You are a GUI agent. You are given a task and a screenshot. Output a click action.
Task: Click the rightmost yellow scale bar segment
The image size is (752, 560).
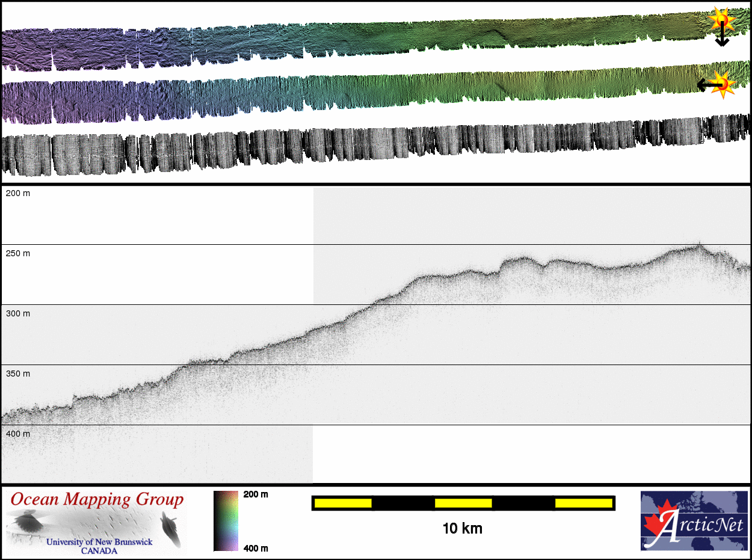pyautogui.click(x=583, y=503)
